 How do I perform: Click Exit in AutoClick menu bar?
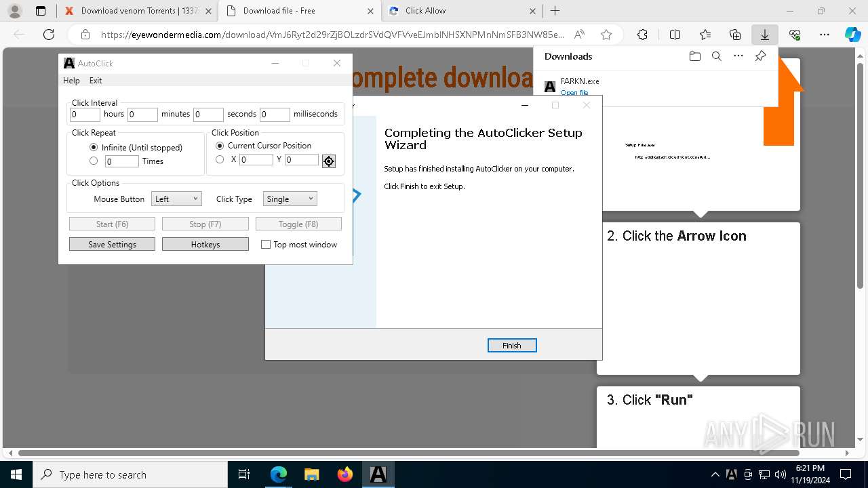click(x=96, y=80)
